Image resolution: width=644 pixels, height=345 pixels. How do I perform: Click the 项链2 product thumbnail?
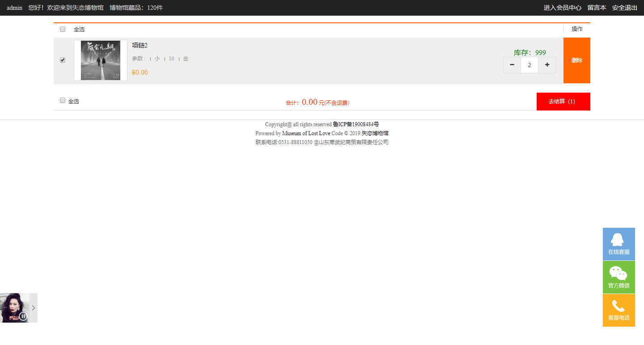tap(101, 60)
